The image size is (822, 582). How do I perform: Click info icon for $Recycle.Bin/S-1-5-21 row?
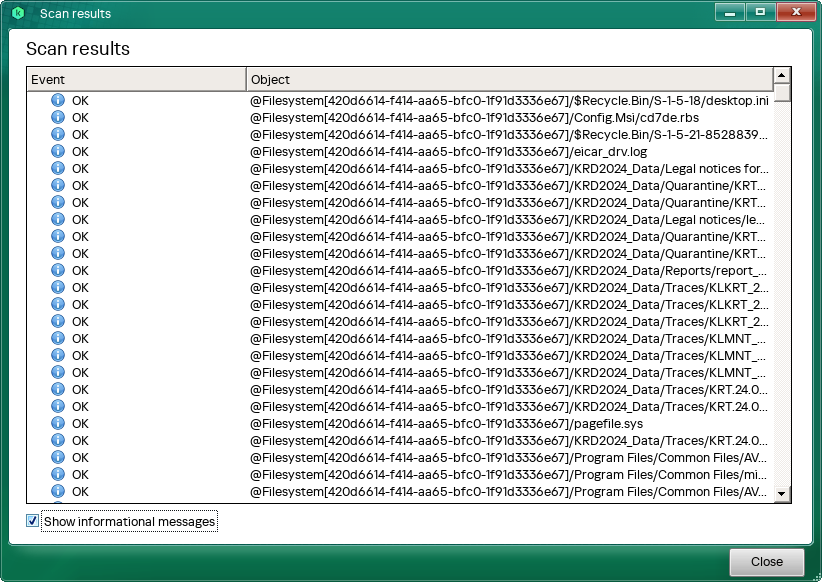coord(58,134)
